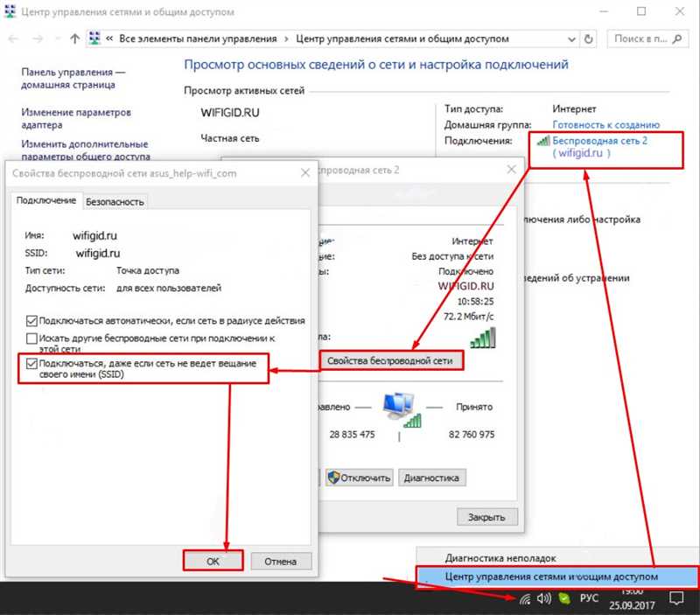Open the Action Center notification icon
This screenshot has height=615, width=700.
pos(676,598)
